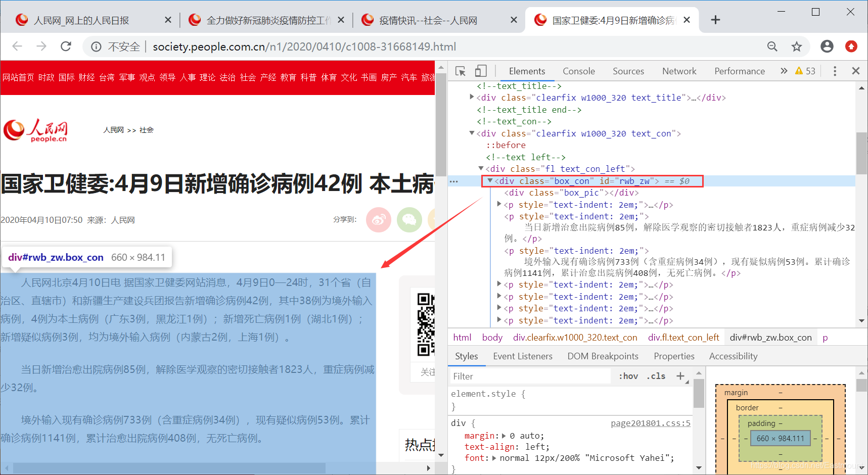Click the ellipsis actions next to selected node
This screenshot has width=868, height=475.
pos(454,181)
